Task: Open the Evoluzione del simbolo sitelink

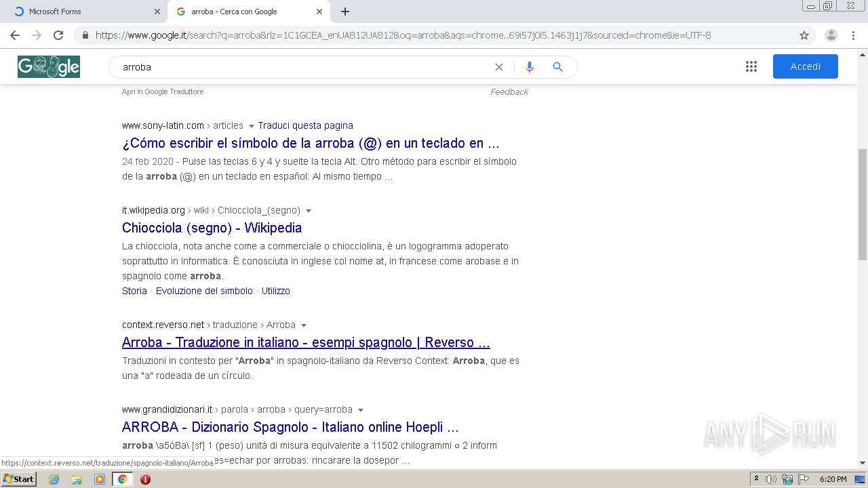Action: coord(204,291)
